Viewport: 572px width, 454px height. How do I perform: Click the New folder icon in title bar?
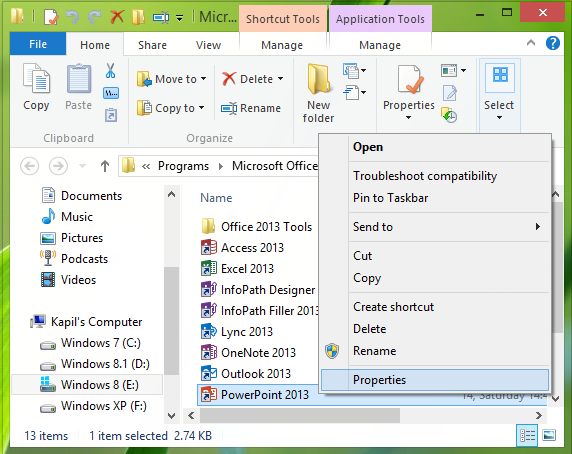point(138,17)
